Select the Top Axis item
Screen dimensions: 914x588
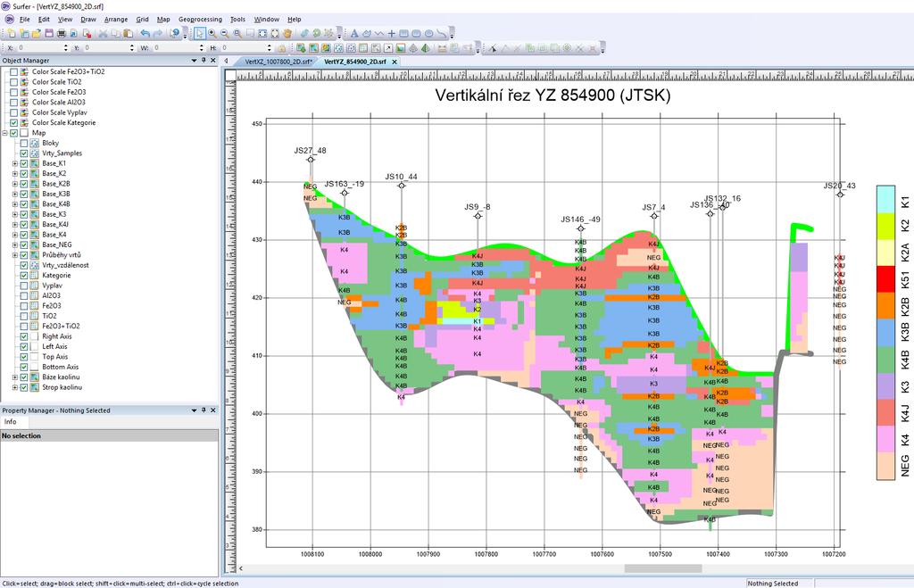[54, 357]
